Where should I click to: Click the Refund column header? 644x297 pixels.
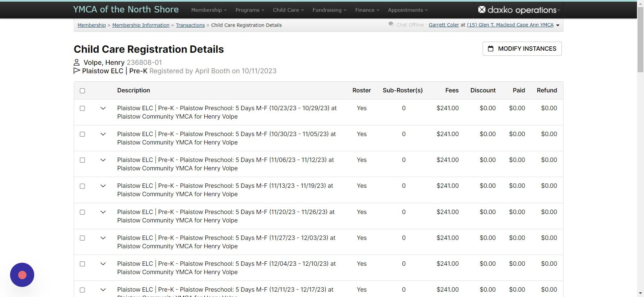(547, 90)
